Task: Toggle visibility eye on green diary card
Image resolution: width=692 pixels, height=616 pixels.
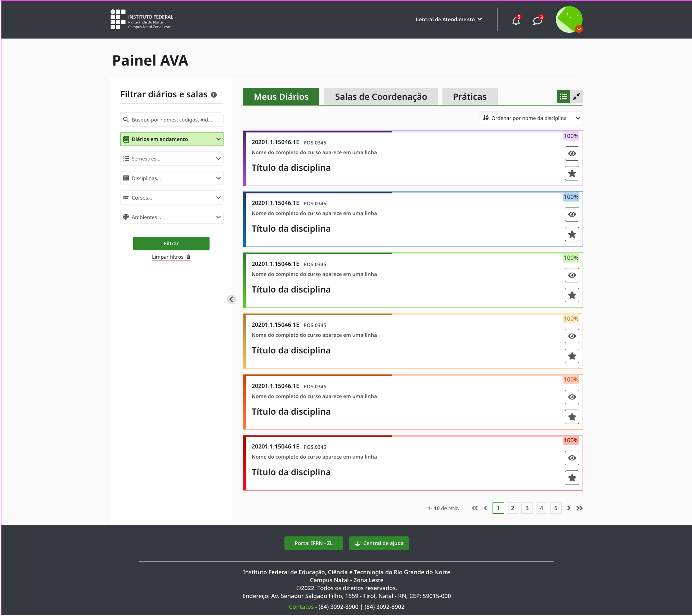Action: 572,275
